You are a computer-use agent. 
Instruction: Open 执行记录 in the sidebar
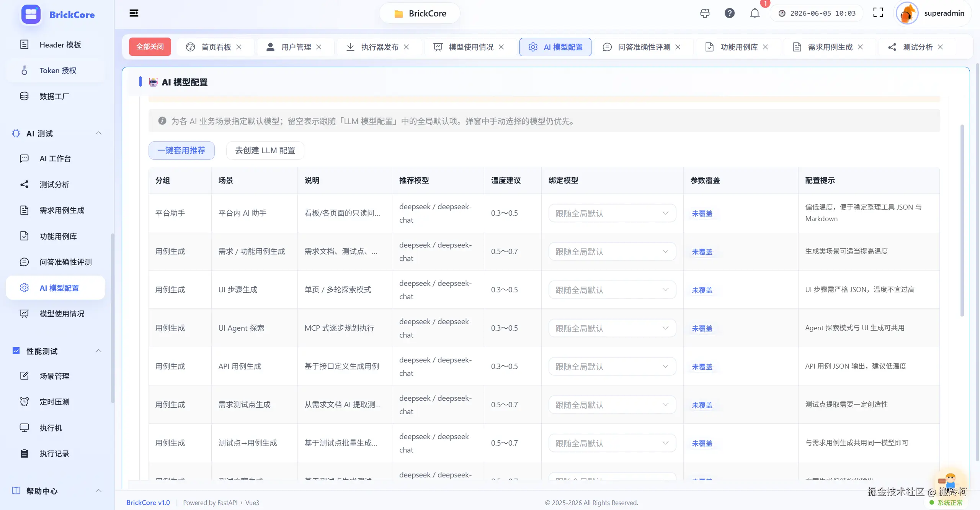coord(56,454)
